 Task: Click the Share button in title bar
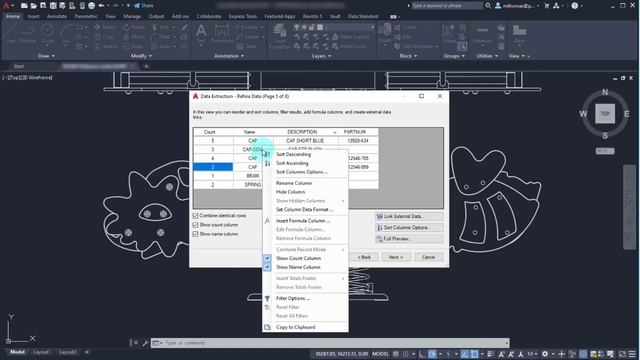[144, 6]
